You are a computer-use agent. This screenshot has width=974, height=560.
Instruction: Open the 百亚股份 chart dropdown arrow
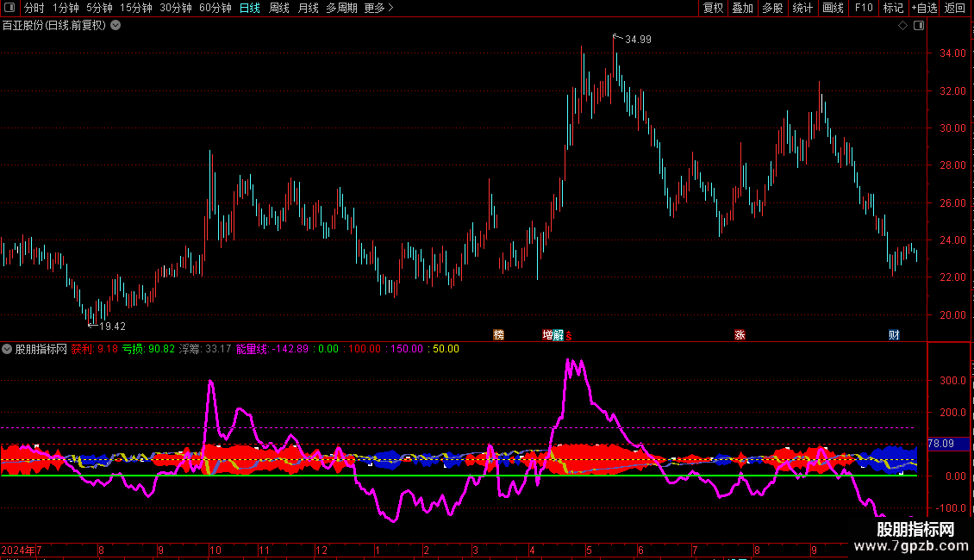click(116, 26)
